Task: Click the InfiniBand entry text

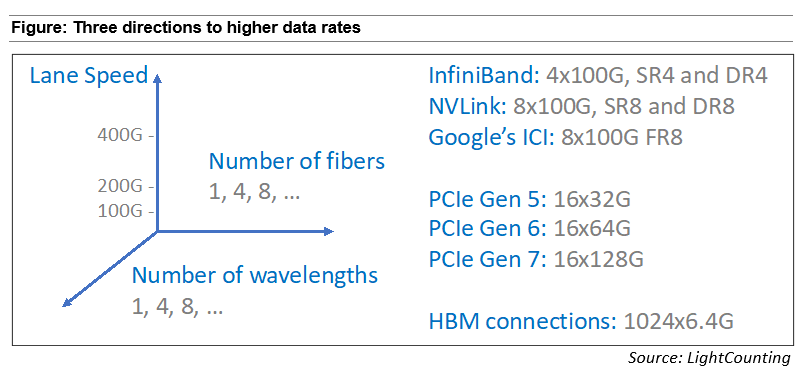Action: point(598,76)
